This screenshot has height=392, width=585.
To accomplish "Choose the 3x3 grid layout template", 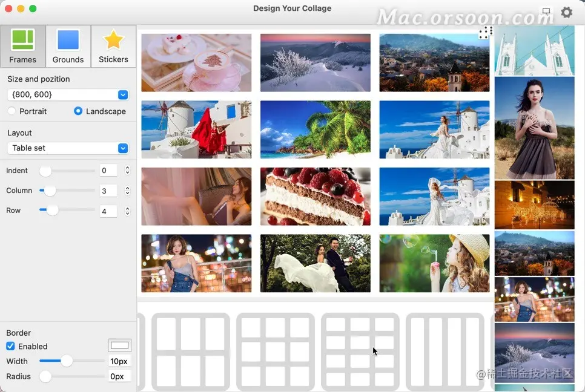I will click(x=276, y=351).
